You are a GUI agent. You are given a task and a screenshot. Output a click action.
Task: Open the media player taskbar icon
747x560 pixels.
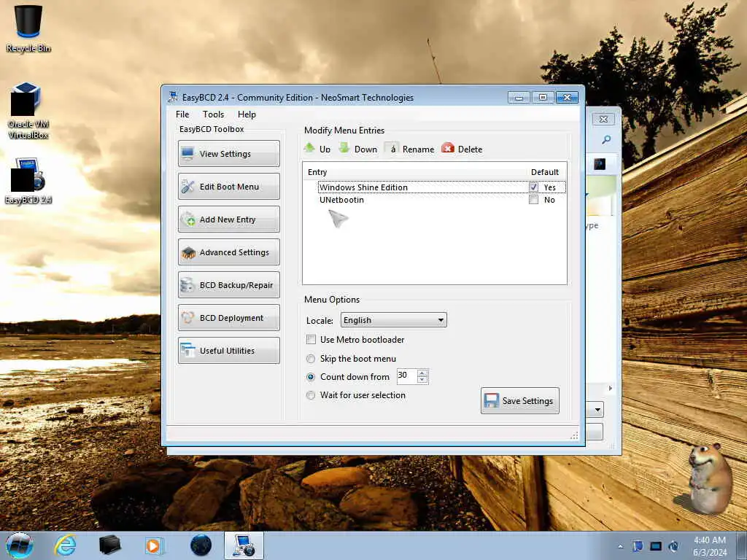tap(154, 545)
